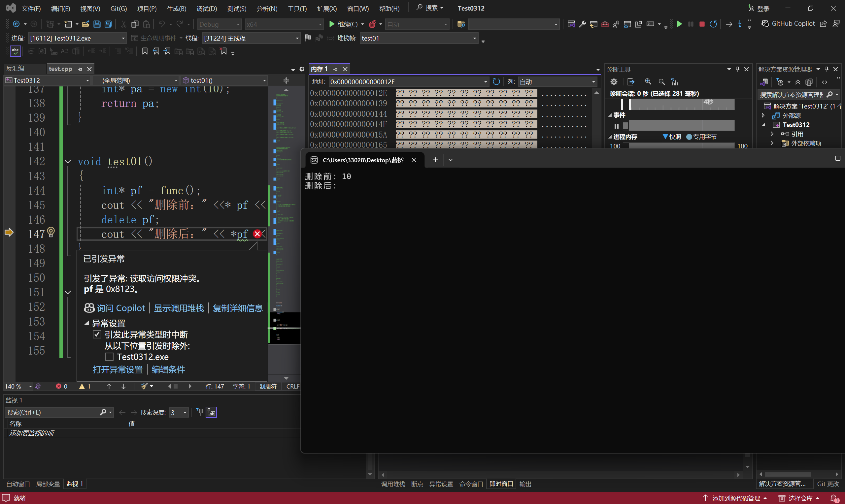Toggle bookmark icon in editor toolbar

(x=145, y=51)
